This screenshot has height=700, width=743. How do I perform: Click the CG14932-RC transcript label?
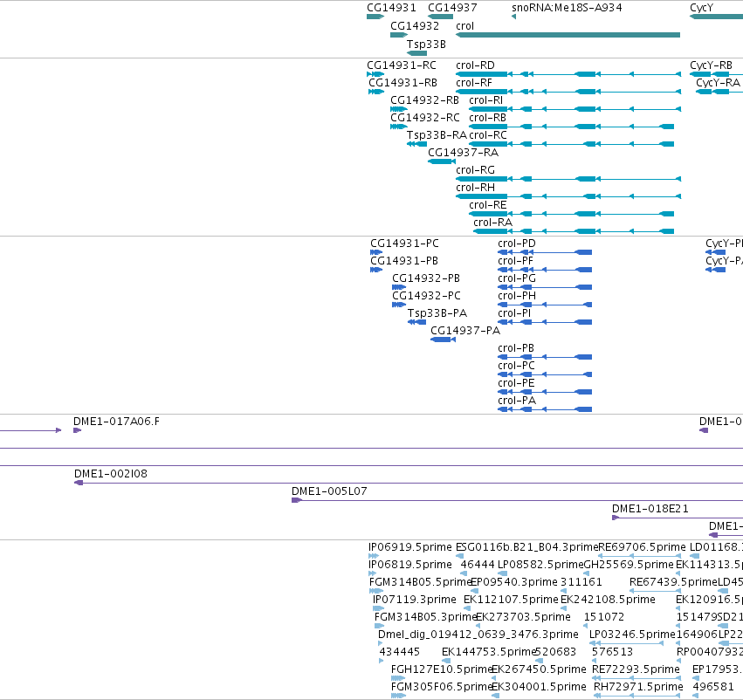coord(424,118)
